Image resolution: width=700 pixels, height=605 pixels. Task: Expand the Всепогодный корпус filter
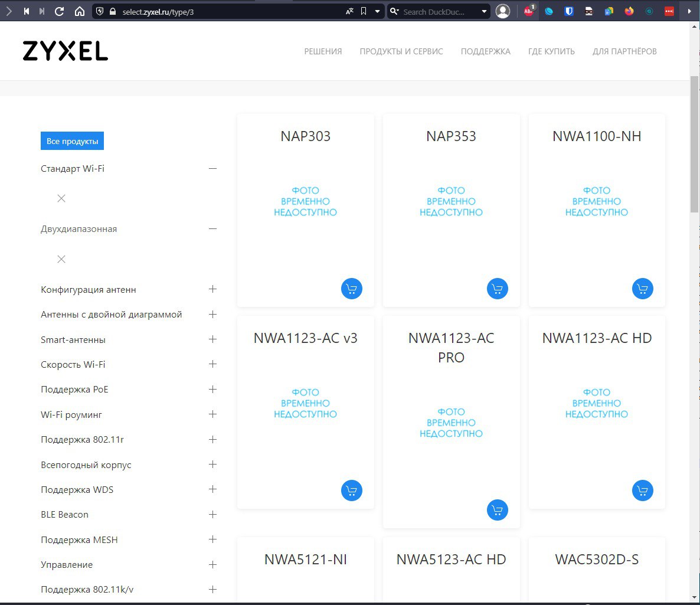click(212, 465)
